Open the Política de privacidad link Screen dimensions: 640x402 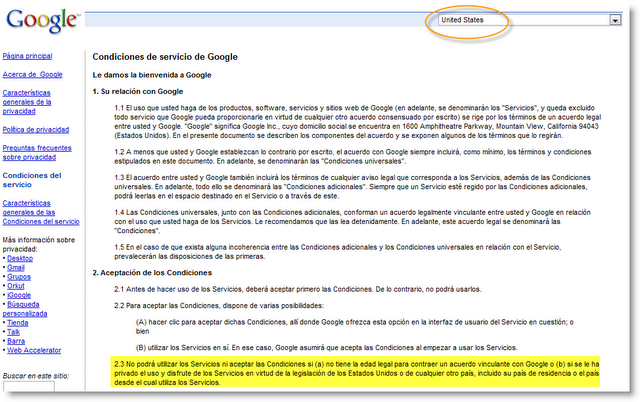[36, 129]
